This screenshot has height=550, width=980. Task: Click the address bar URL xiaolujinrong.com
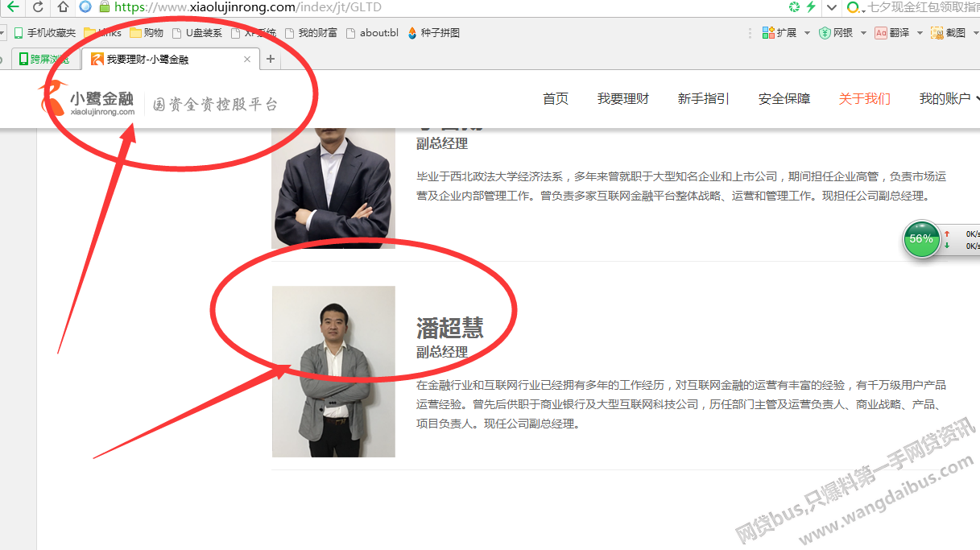tap(248, 6)
